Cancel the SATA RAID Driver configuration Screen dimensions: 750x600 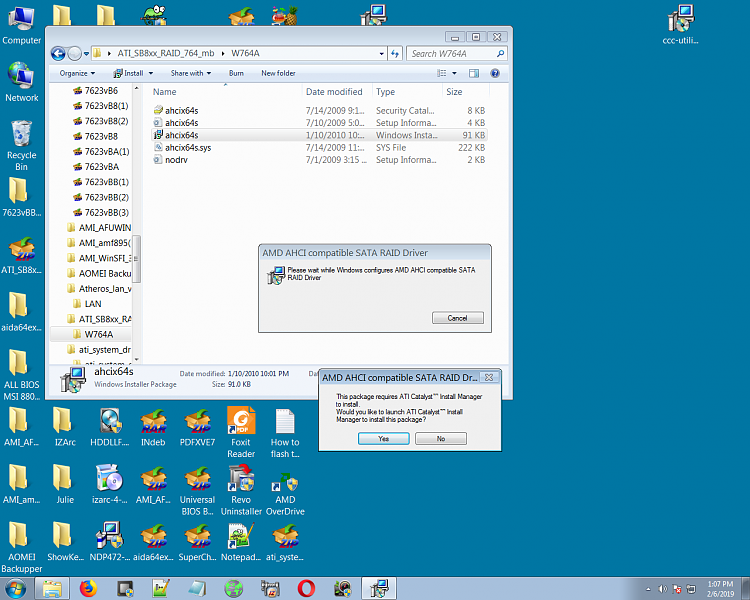458,318
